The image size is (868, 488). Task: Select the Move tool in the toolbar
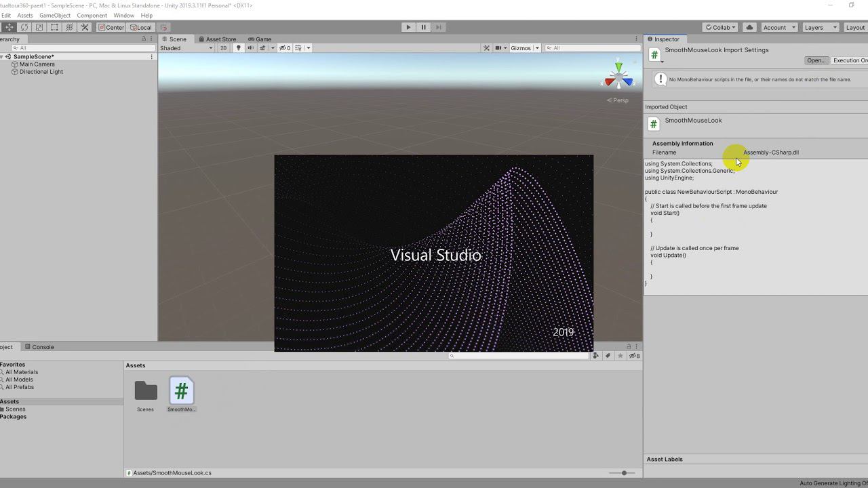click(9, 27)
